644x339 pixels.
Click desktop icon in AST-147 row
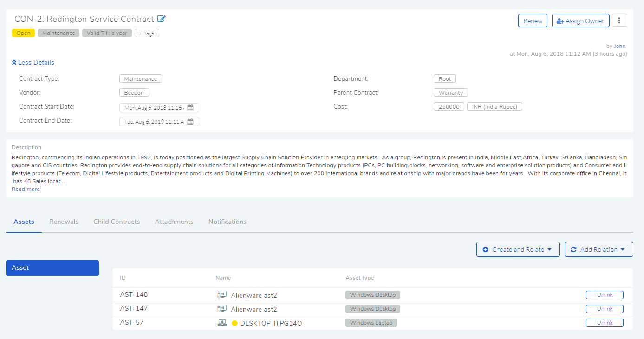tap(222, 309)
